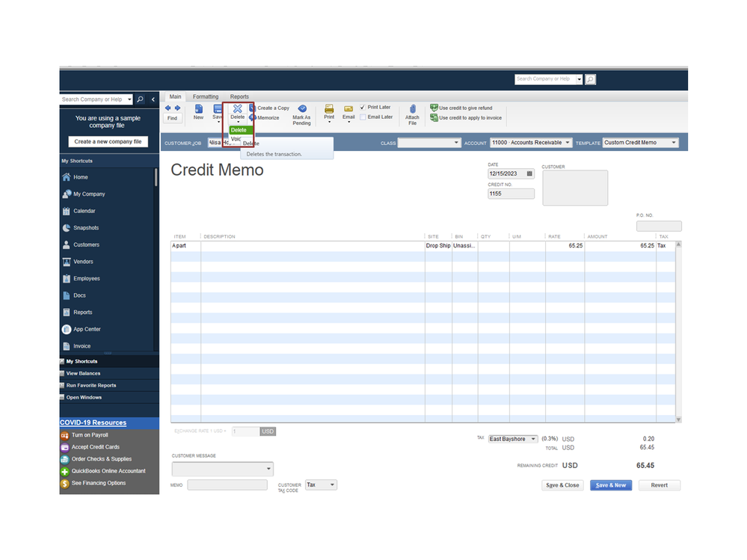Click the line items table scrollbar

click(x=678, y=332)
